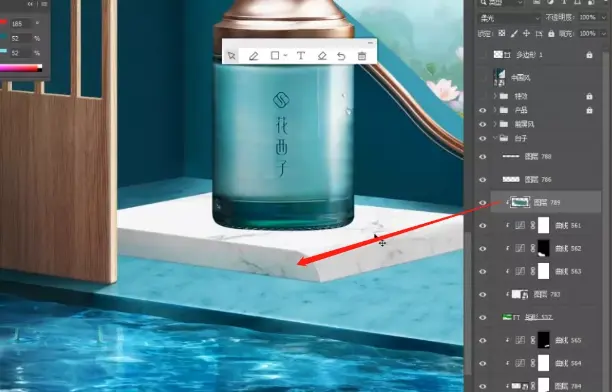The image size is (612, 392).
Task: Click mask link chain icon on 曲线 562
Action: click(x=532, y=249)
